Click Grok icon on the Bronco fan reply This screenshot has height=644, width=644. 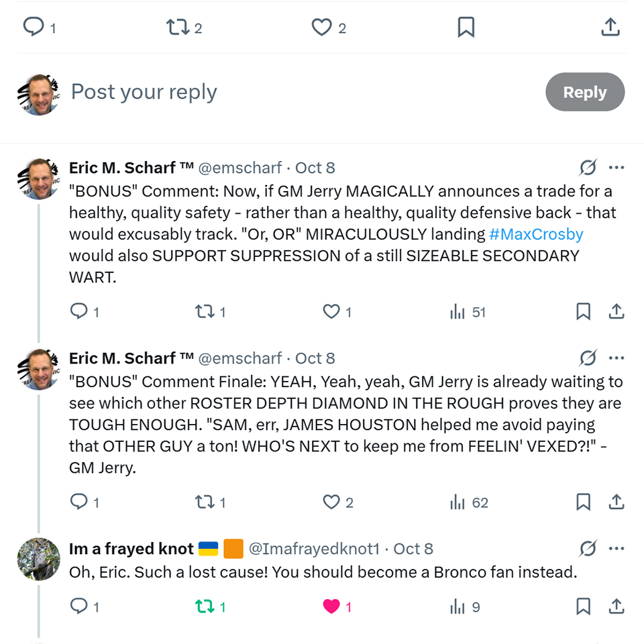point(588,548)
